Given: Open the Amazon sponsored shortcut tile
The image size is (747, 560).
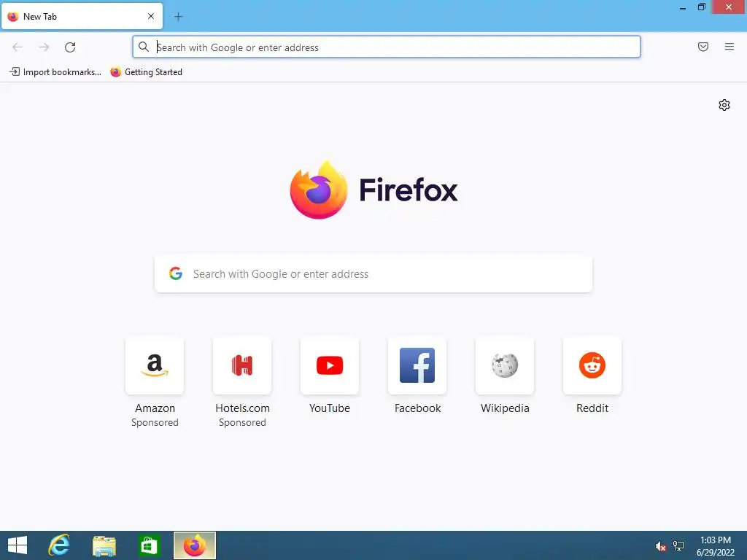Looking at the screenshot, I should (155, 365).
